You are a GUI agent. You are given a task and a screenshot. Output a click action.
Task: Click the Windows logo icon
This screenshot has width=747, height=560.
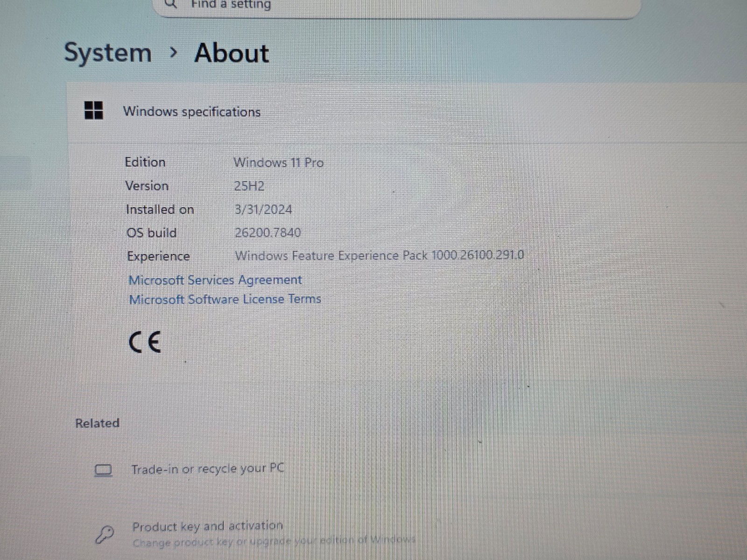tap(94, 111)
